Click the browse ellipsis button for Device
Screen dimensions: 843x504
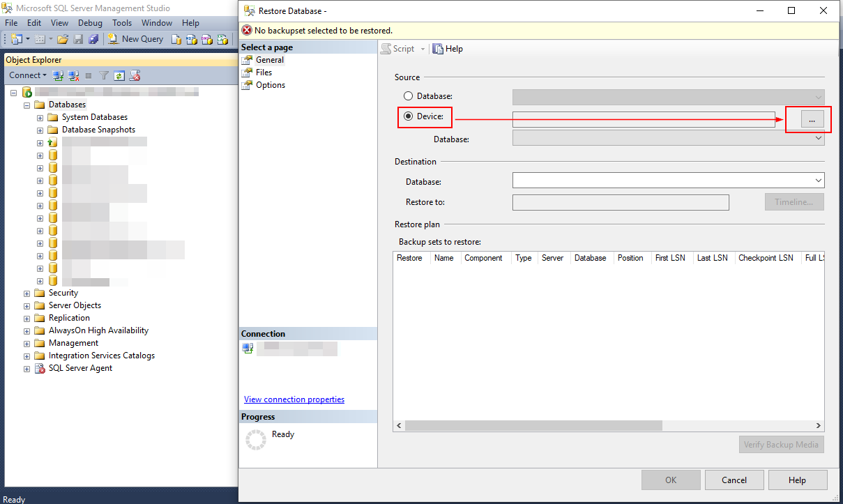[x=812, y=119]
